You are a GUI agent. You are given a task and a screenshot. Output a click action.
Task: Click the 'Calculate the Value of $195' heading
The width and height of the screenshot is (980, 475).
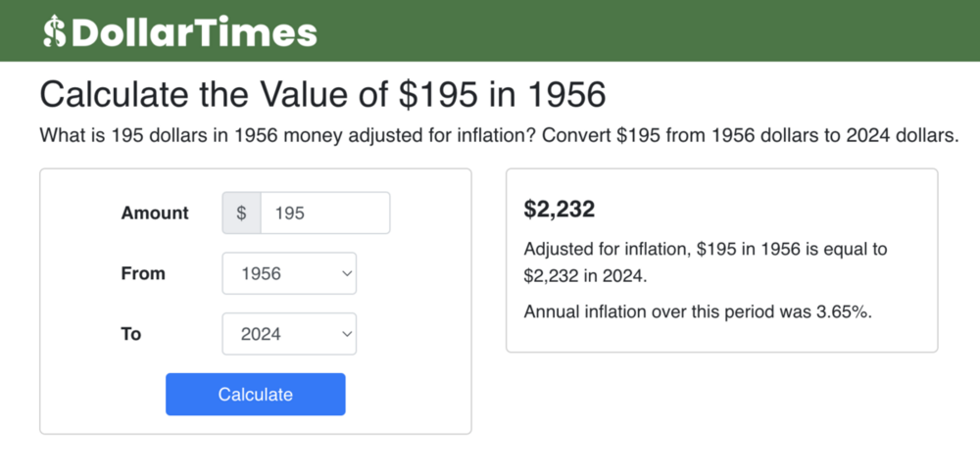tap(322, 95)
